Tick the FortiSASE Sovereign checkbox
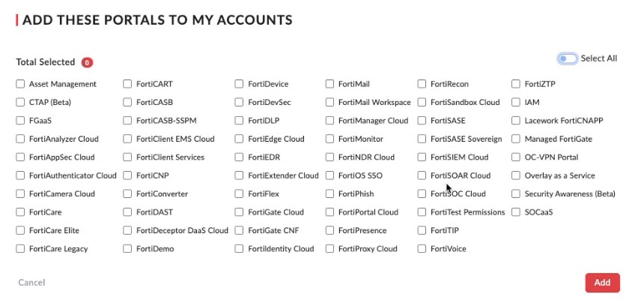This screenshot has width=644, height=306. pos(422,139)
